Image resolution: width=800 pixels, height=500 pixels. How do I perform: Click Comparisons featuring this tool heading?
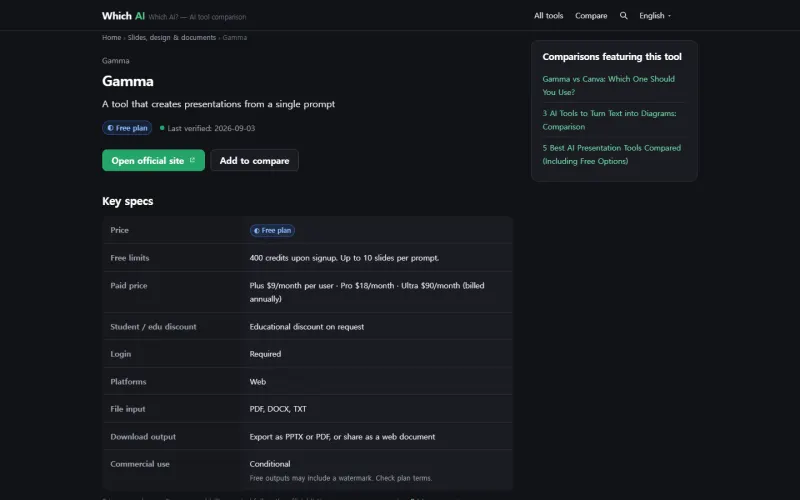click(612, 57)
